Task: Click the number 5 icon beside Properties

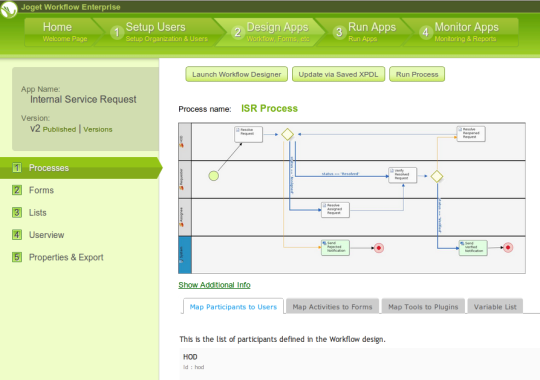Action: (x=17, y=257)
